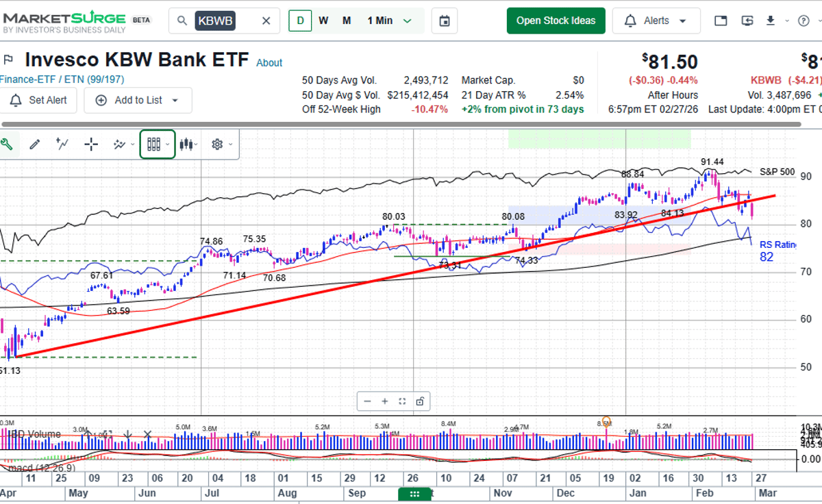Screen dimensions: 822x504
Task: Open the question mark help menu
Action: click(x=804, y=21)
